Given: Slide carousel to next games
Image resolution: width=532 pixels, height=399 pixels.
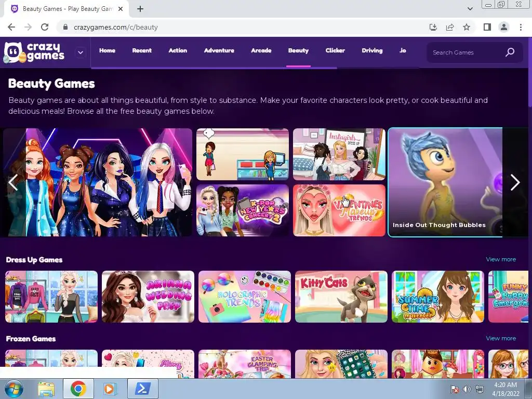Looking at the screenshot, I should (x=515, y=182).
